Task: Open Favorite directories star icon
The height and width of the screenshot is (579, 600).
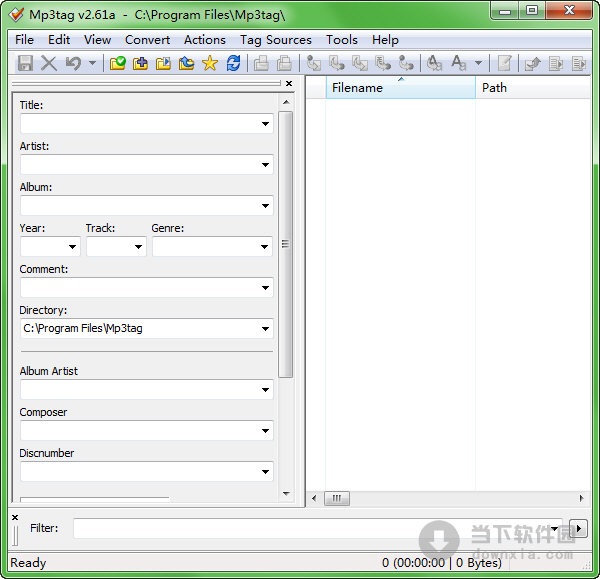Action: pos(210,63)
